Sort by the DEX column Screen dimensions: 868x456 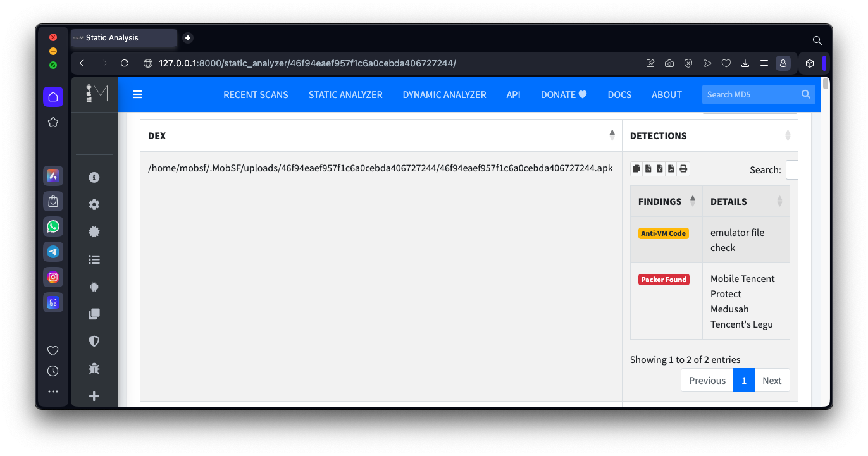[381, 136]
